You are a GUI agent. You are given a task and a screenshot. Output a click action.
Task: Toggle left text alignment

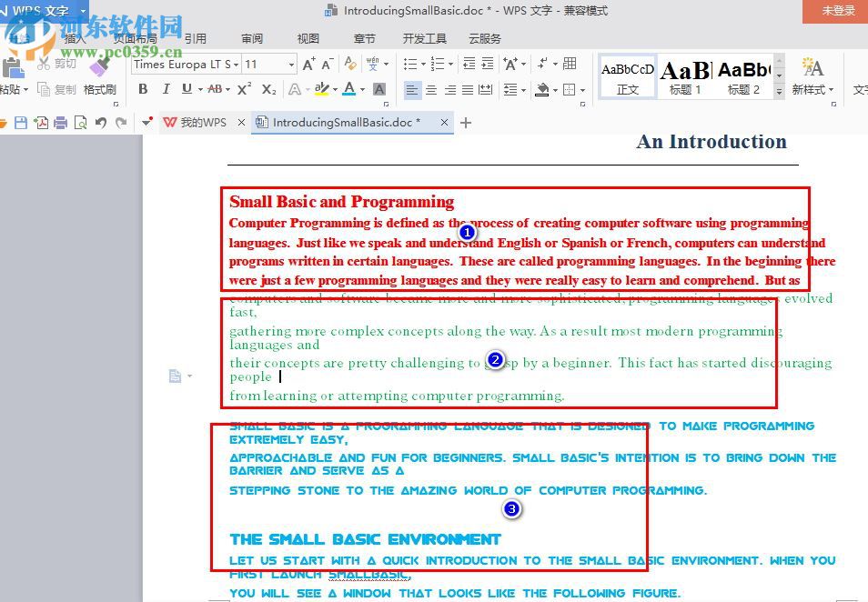[x=413, y=89]
